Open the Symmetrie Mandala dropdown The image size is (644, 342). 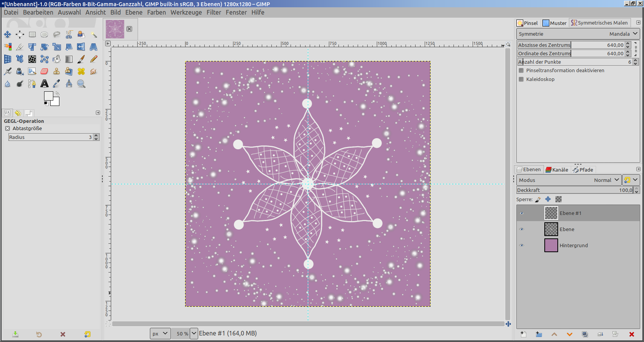(x=578, y=34)
